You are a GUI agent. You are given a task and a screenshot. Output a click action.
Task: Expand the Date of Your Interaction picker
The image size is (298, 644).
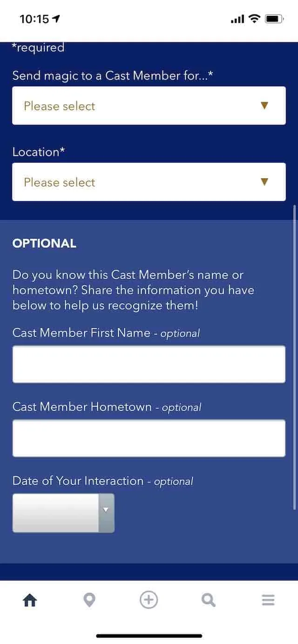[63, 513]
